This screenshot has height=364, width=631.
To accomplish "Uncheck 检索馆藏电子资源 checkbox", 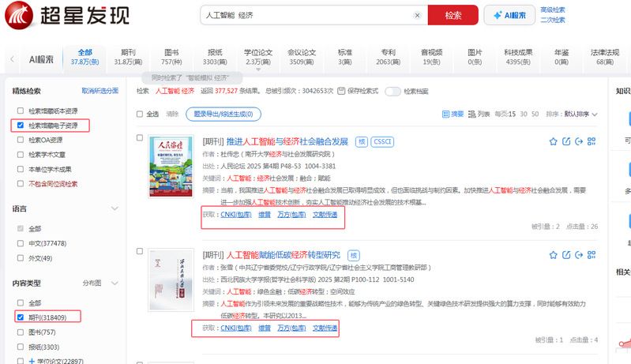I will 20,125.
